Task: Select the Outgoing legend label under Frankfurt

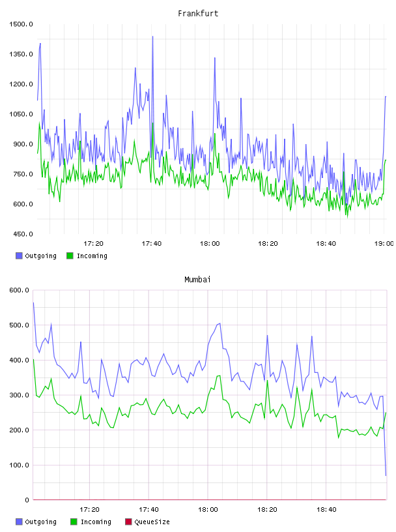Action: click(x=40, y=256)
